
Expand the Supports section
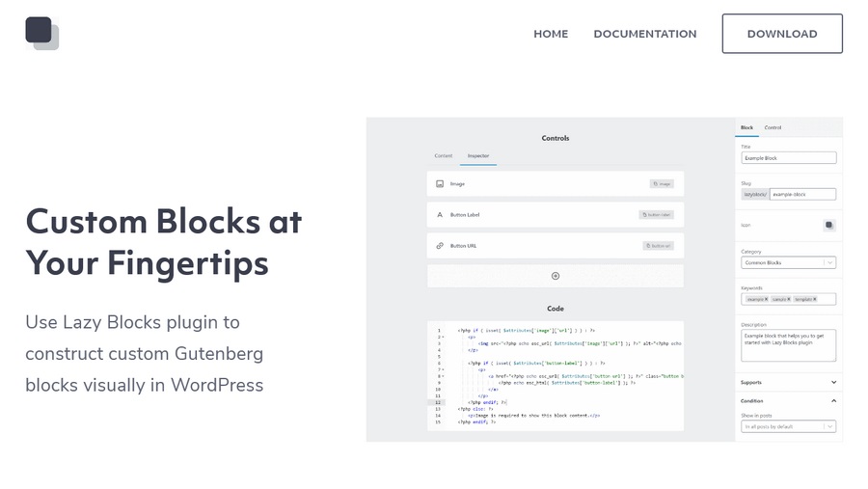(789, 382)
